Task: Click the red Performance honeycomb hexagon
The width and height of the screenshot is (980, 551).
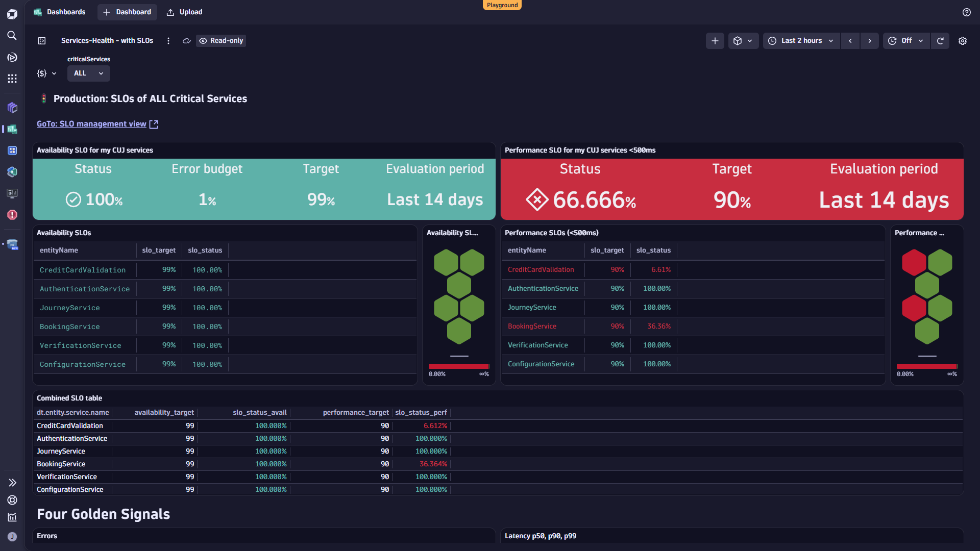Action: click(x=914, y=262)
